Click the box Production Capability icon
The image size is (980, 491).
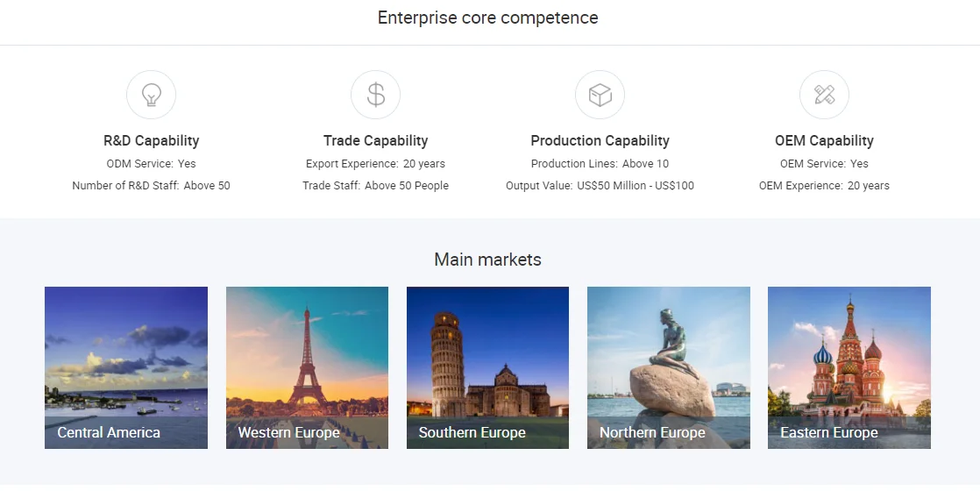coord(600,95)
